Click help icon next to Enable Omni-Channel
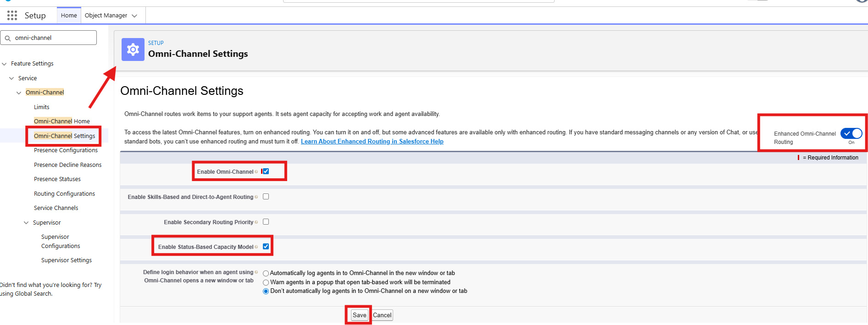This screenshot has width=868, height=325. click(x=256, y=171)
